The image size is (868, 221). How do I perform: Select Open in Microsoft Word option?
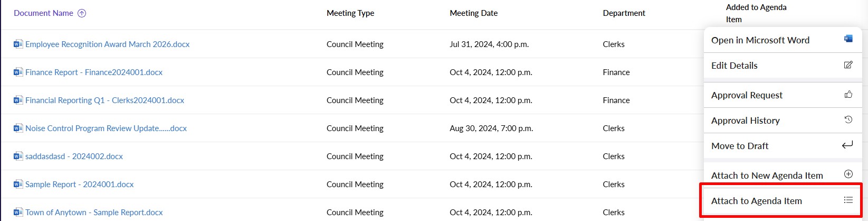coord(760,40)
